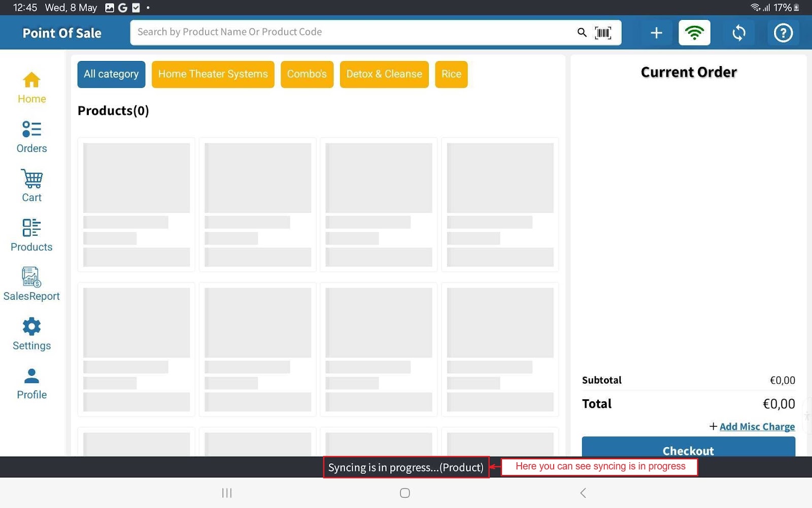The width and height of the screenshot is (812, 508).
Task: Navigate to Products section
Action: pos(31,235)
